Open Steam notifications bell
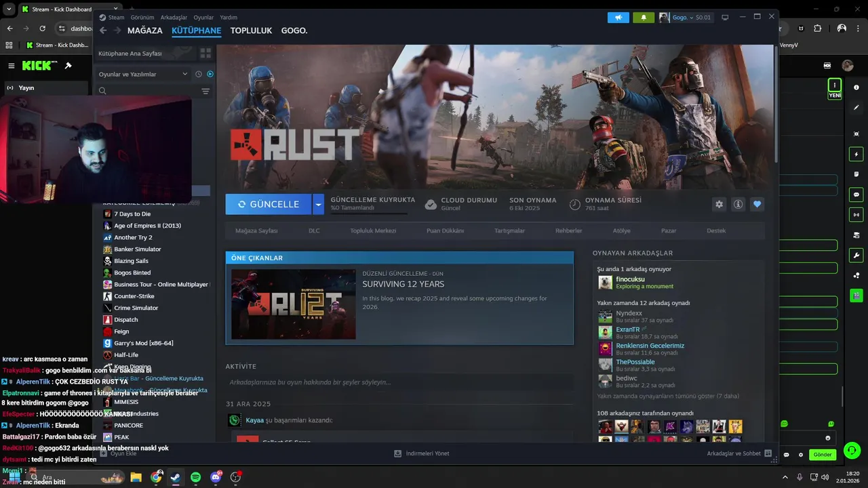The image size is (868, 488). pyautogui.click(x=644, y=18)
